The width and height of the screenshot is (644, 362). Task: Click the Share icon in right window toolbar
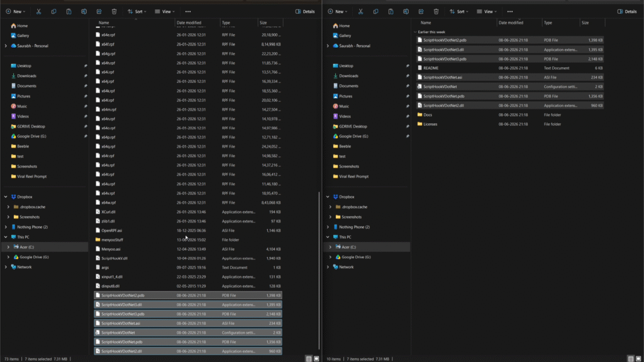point(421,11)
